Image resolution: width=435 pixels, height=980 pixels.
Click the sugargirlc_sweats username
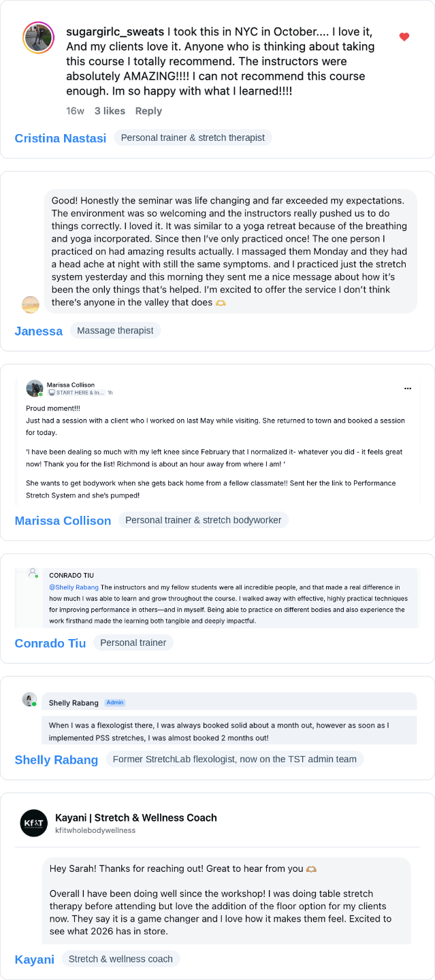115,32
